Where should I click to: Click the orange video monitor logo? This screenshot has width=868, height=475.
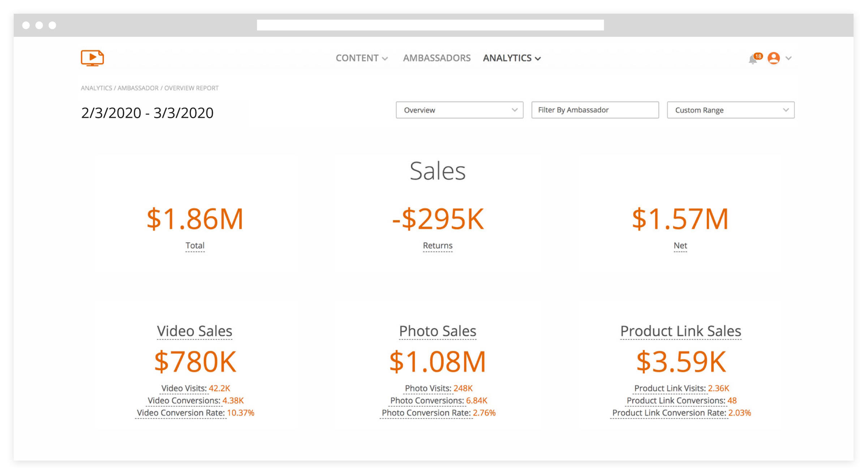tap(92, 58)
